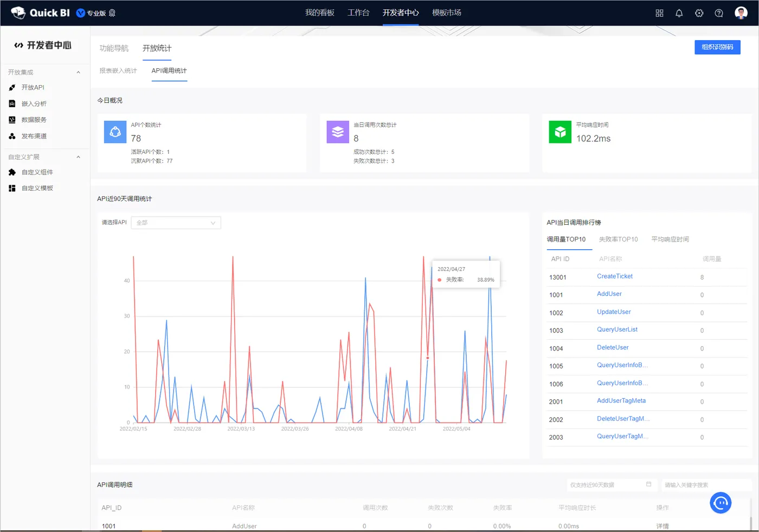This screenshot has height=532, width=759.
Task: Click API ID 13001 in ranking
Action: (557, 277)
